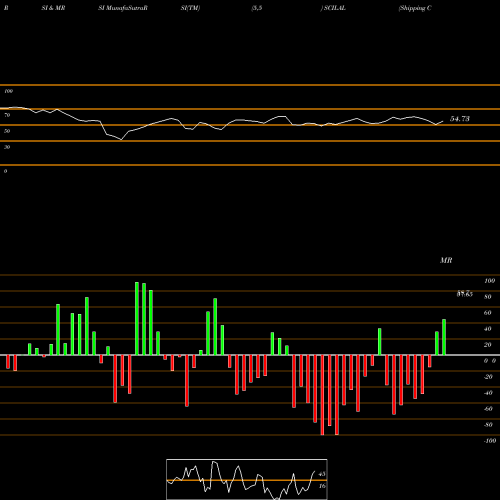Click the MR axis label -40
The height and width of the screenshot is (500, 500).
pyautogui.click(x=488, y=393)
